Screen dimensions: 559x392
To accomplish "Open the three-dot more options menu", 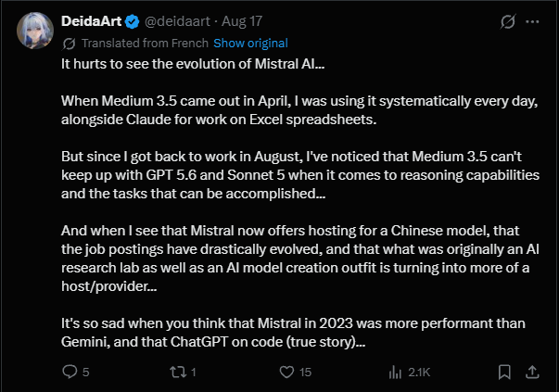I will pyautogui.click(x=532, y=21).
